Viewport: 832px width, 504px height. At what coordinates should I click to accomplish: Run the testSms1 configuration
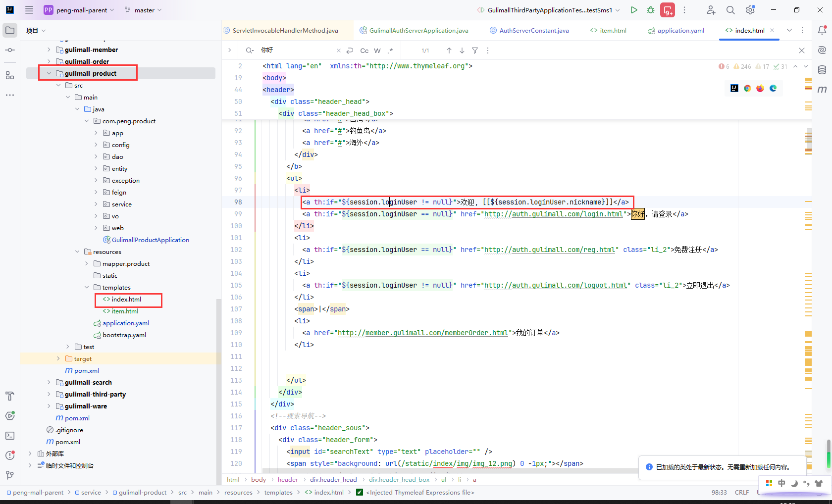click(x=634, y=10)
